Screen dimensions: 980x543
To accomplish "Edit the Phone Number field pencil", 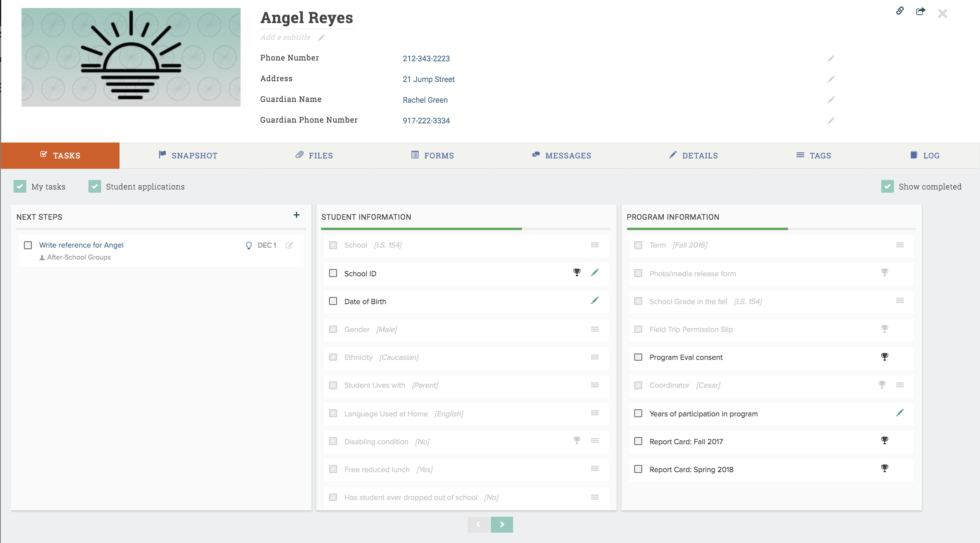I will click(831, 59).
